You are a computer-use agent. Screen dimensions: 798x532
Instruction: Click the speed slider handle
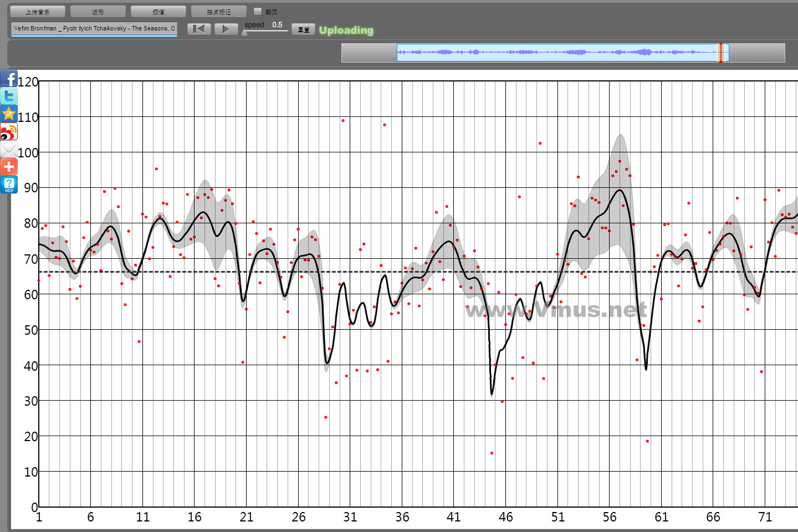(x=245, y=33)
